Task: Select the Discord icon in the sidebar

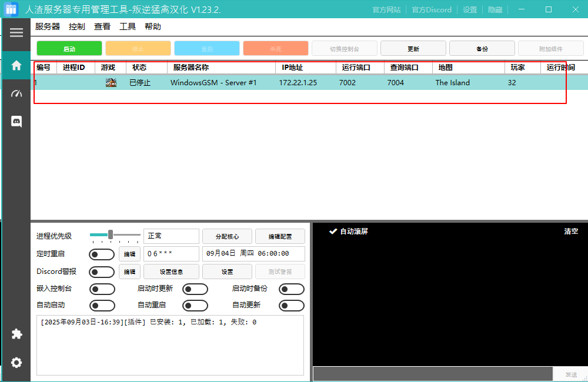Action: [x=16, y=122]
